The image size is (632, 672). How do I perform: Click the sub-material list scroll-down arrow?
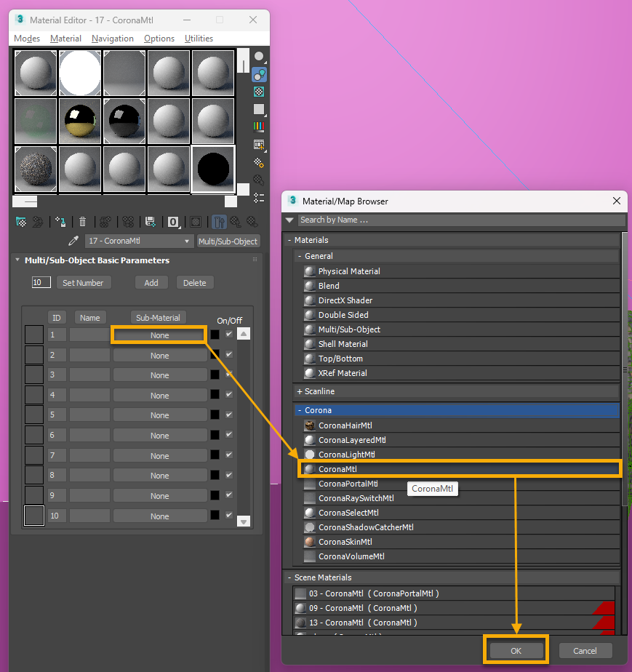[x=244, y=521]
